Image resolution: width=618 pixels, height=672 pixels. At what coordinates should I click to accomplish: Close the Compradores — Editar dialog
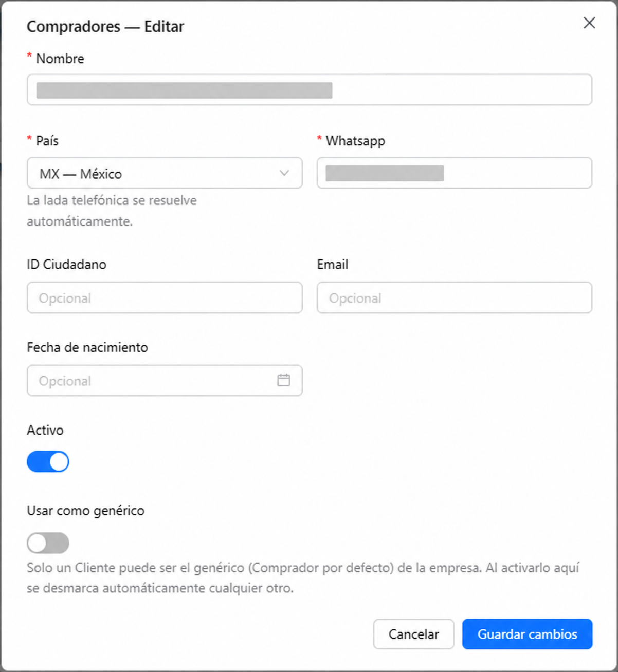[x=589, y=23]
